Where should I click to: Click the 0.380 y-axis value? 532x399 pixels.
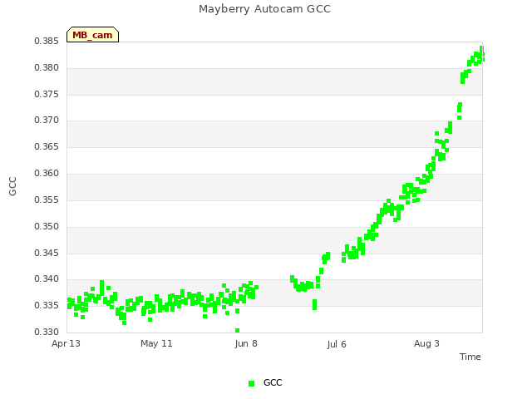pyautogui.click(x=47, y=68)
